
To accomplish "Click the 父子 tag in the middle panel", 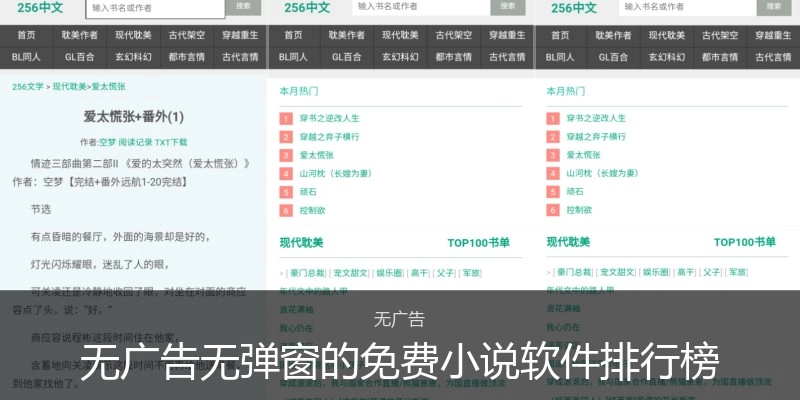I will coord(445,273).
